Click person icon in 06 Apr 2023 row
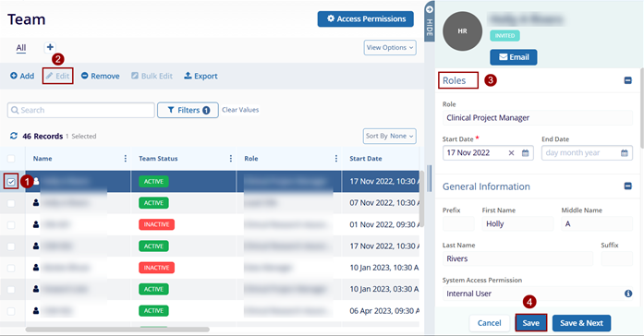This screenshot has width=644, height=336. pyautogui.click(x=36, y=310)
